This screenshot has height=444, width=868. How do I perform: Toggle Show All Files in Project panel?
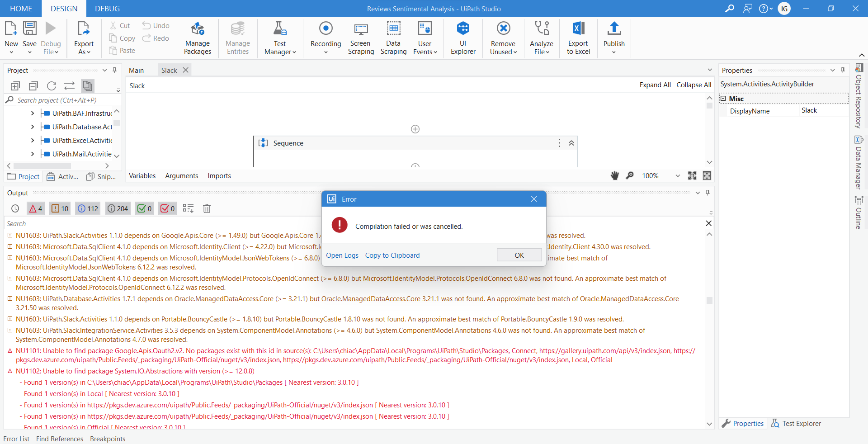point(88,86)
